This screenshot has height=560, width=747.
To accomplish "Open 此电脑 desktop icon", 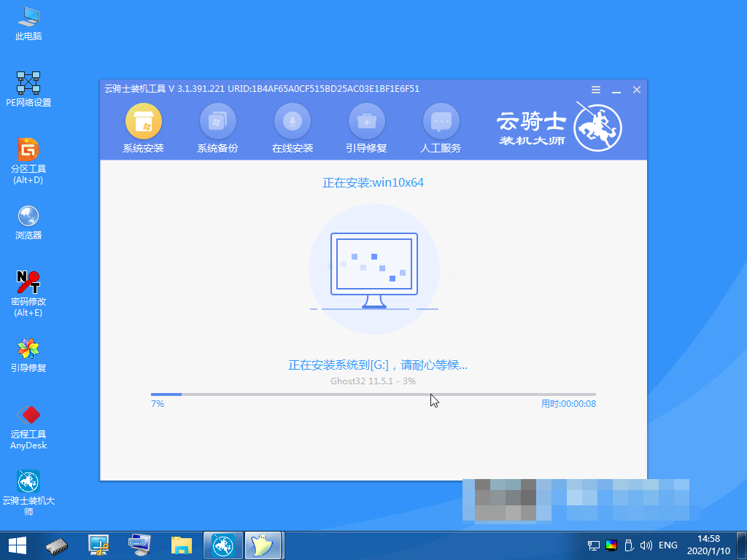I will pyautogui.click(x=28, y=24).
